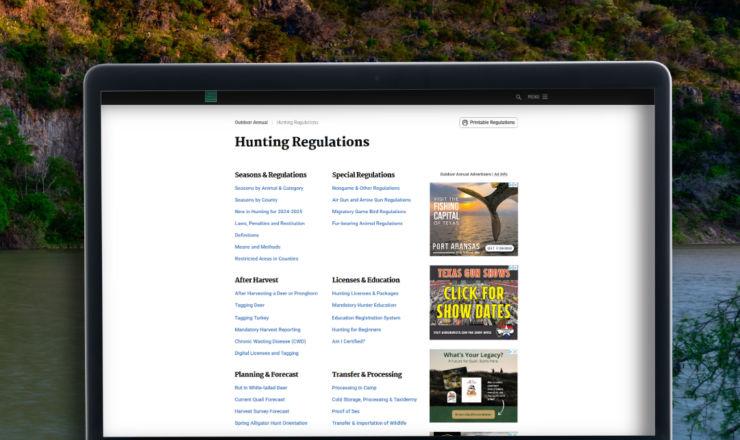Close the Texas Gun Shows ad
The width and height of the screenshot is (740, 440).
click(515, 268)
